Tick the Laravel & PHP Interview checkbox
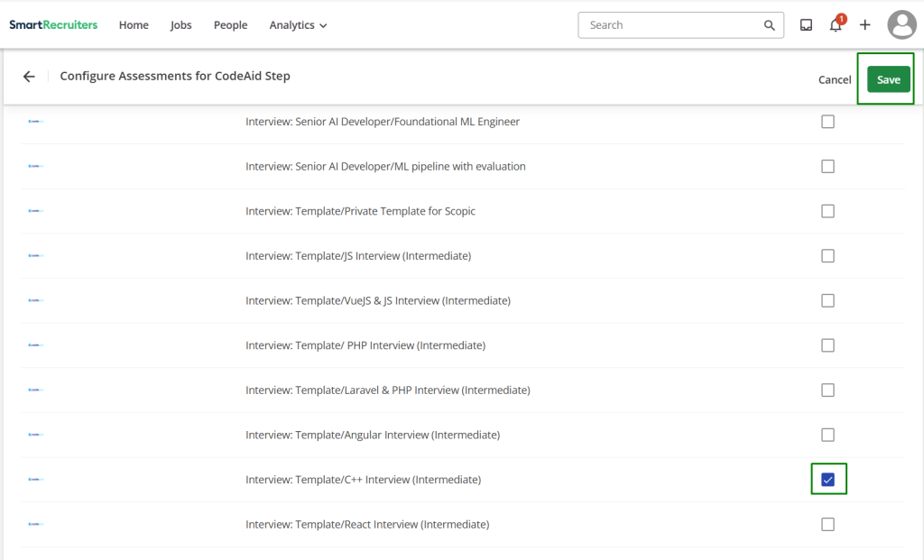 click(827, 390)
